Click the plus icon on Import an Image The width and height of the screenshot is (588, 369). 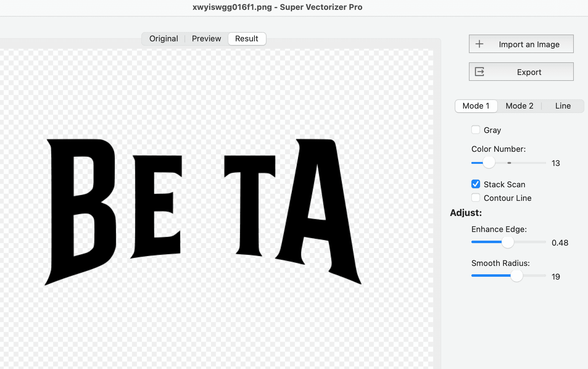tap(479, 44)
